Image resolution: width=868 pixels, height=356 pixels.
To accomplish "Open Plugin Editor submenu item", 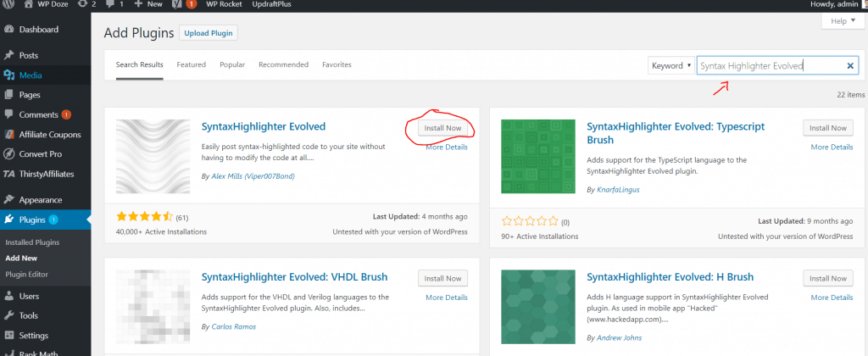I will pos(26,274).
